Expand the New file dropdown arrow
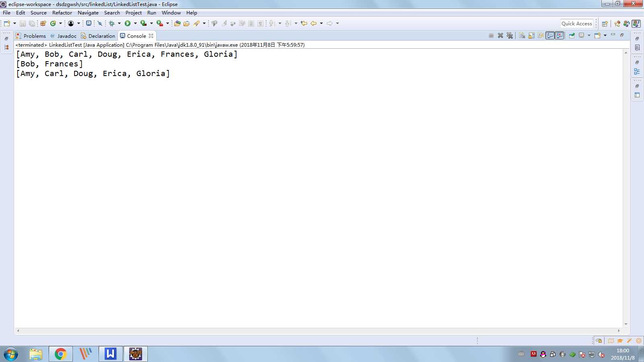This screenshot has width=644, height=362. point(14,23)
